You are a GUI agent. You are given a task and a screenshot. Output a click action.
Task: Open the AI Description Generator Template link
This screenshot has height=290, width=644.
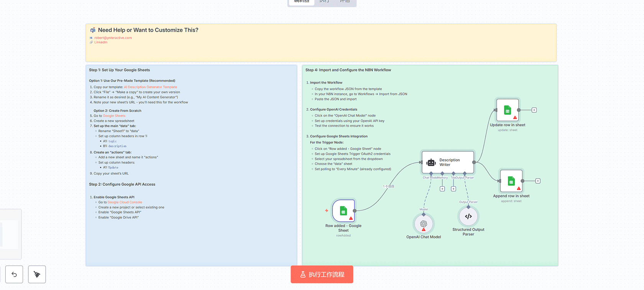[150, 87]
